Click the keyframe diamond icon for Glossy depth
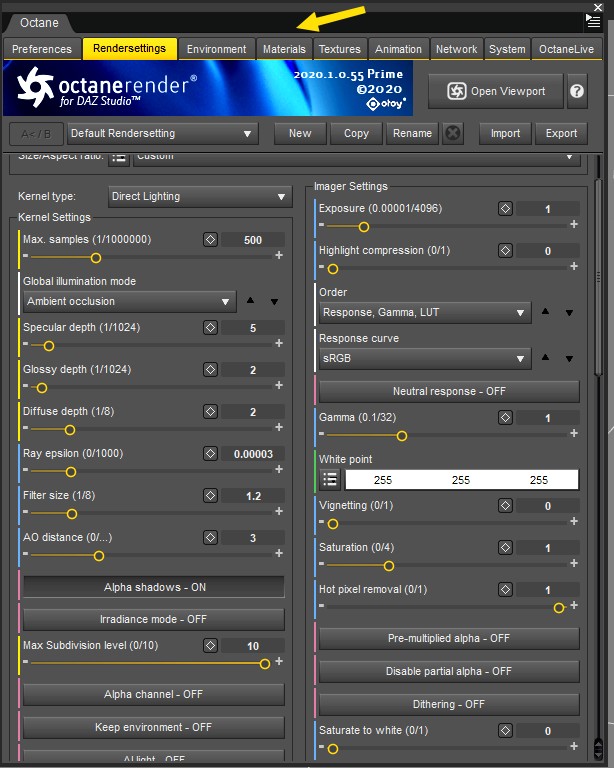This screenshot has height=768, width=614. (x=211, y=369)
